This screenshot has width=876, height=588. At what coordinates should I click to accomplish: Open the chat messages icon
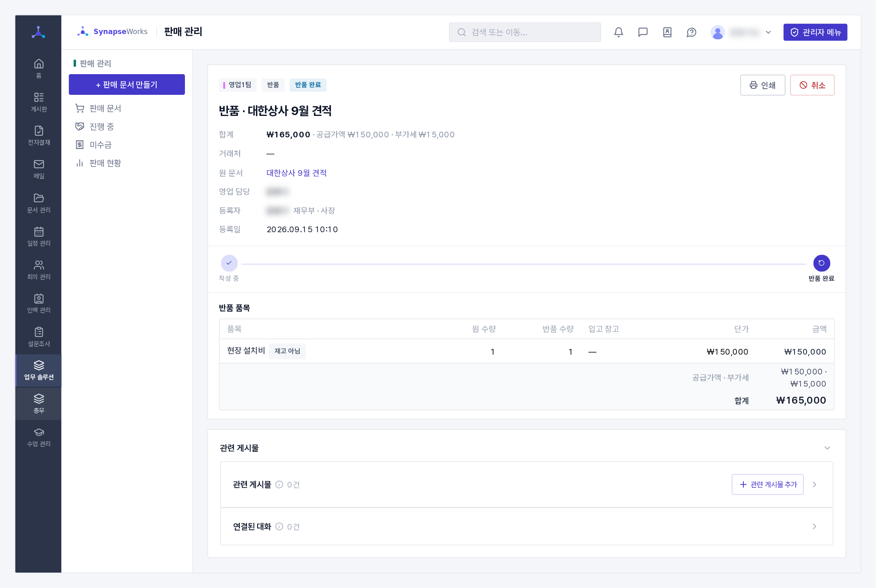(x=643, y=32)
